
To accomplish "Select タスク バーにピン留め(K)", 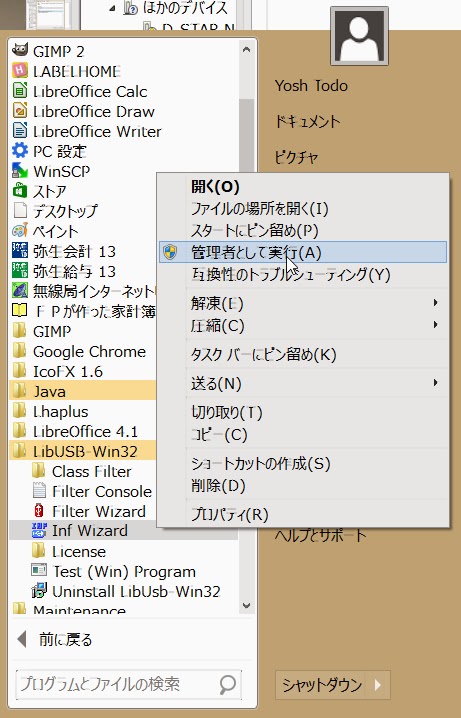I will (303, 354).
